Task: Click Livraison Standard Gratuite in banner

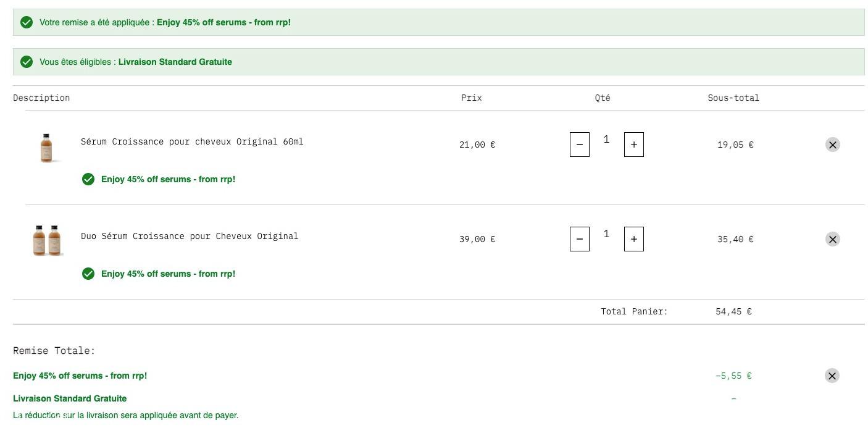Action: [175, 62]
